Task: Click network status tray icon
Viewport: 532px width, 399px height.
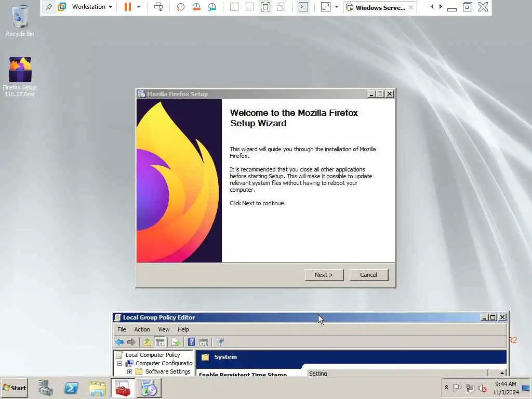Action: (470, 388)
